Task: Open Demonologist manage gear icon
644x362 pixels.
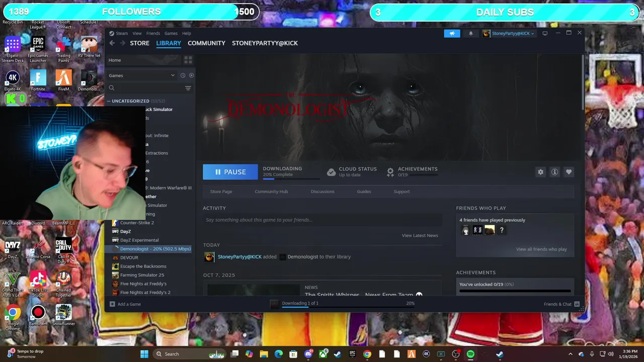Action: click(540, 172)
